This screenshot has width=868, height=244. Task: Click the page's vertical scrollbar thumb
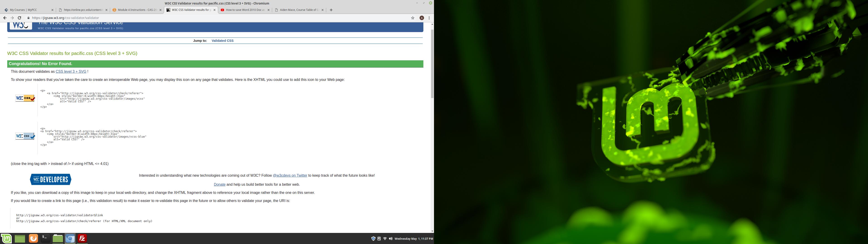pos(432,64)
